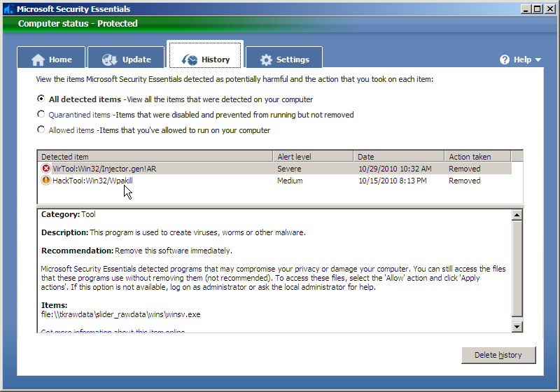Select the HackTool:Win32/Wpakill row
The image size is (560, 392).
point(274,181)
